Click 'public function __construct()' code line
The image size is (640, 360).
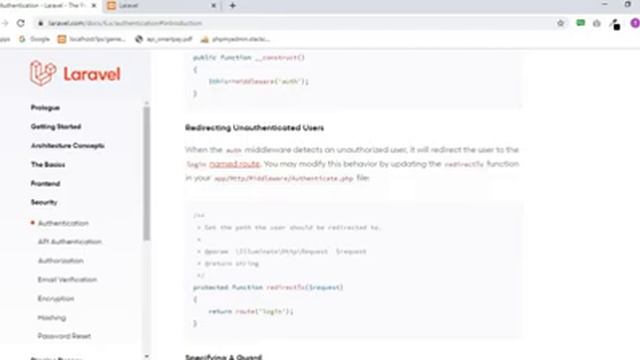click(x=249, y=58)
